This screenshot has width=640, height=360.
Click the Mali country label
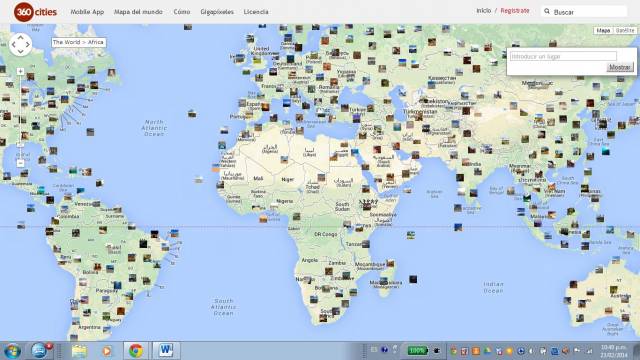(x=258, y=178)
